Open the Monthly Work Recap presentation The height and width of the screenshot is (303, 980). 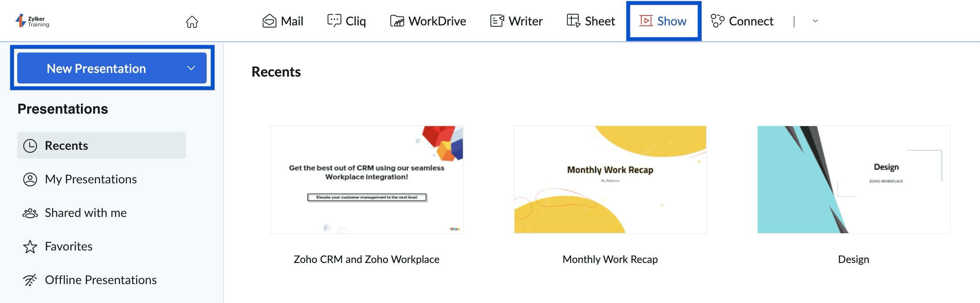610,179
